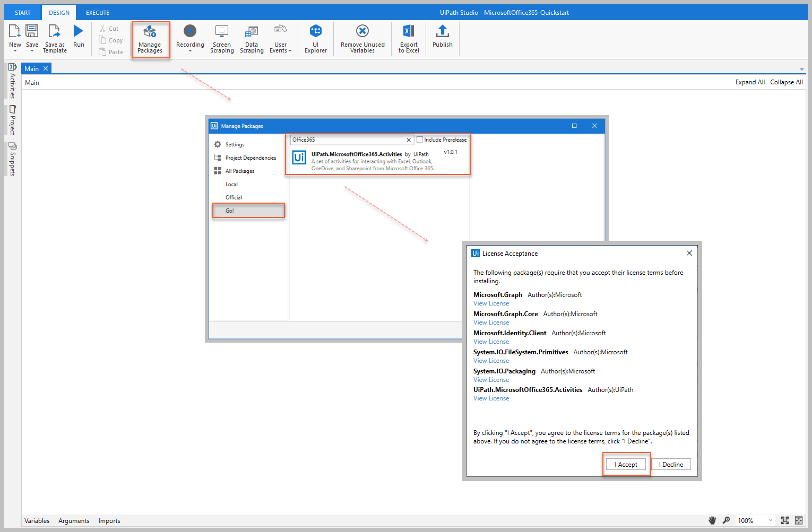Image resolution: width=812 pixels, height=532 pixels.
Task: View License for System.IO.FileSystem.Primitives
Action: point(491,361)
